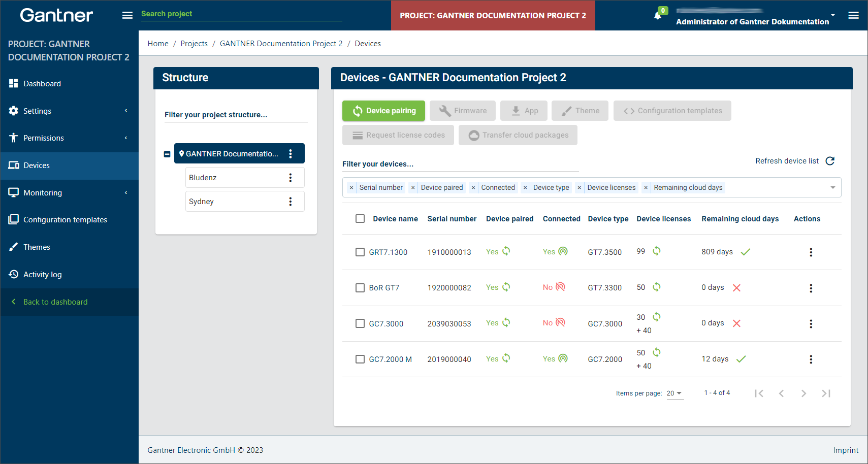Click the Projects breadcrumb link

[x=194, y=44]
